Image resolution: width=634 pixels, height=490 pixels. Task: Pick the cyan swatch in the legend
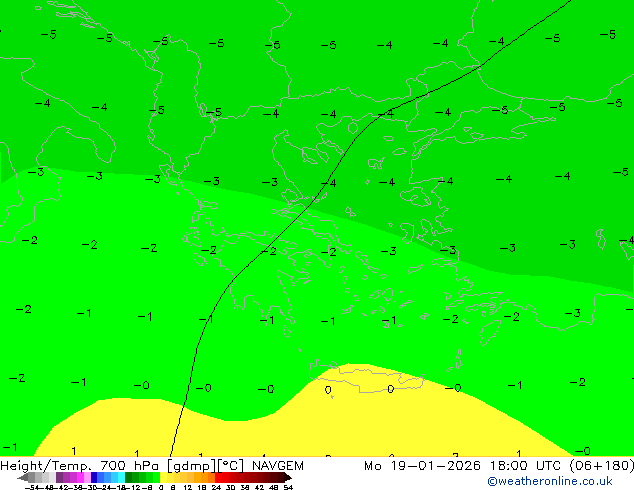click(x=121, y=477)
